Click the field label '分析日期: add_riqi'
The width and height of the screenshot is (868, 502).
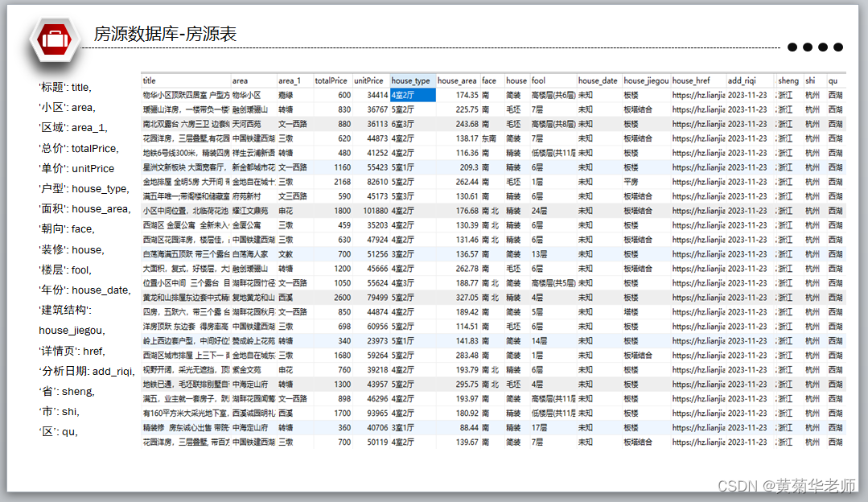pos(86,371)
